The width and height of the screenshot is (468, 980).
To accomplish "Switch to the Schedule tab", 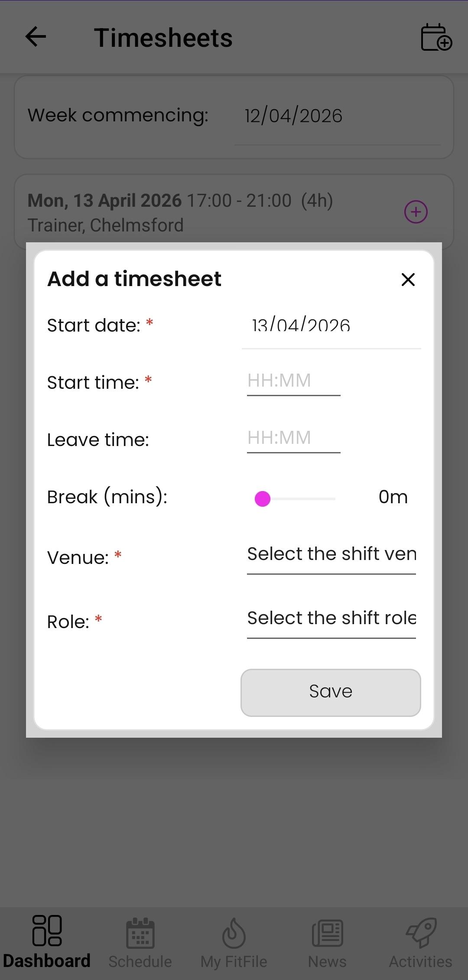I will click(x=140, y=941).
